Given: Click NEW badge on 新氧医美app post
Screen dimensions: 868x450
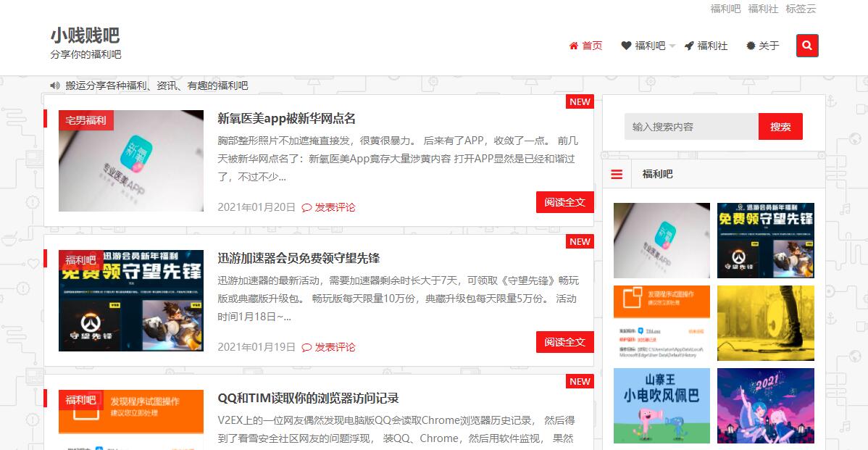Looking at the screenshot, I should [580, 102].
